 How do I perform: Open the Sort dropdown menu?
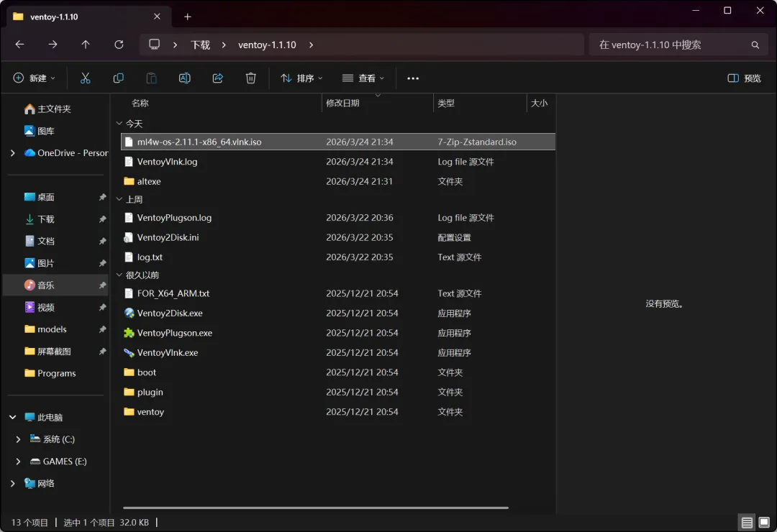[301, 78]
